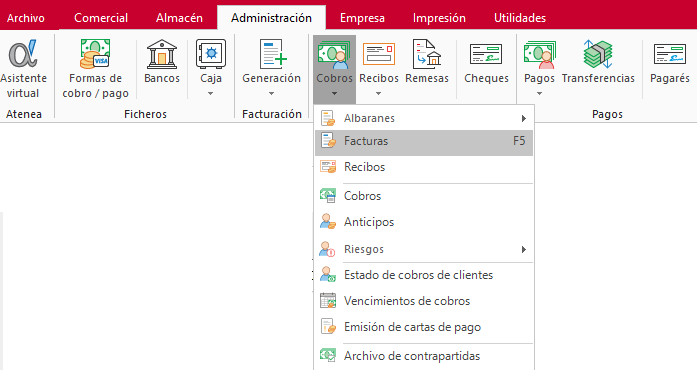
Task: Collapse the Cobros dropdown arrow
Action: pyautogui.click(x=334, y=94)
